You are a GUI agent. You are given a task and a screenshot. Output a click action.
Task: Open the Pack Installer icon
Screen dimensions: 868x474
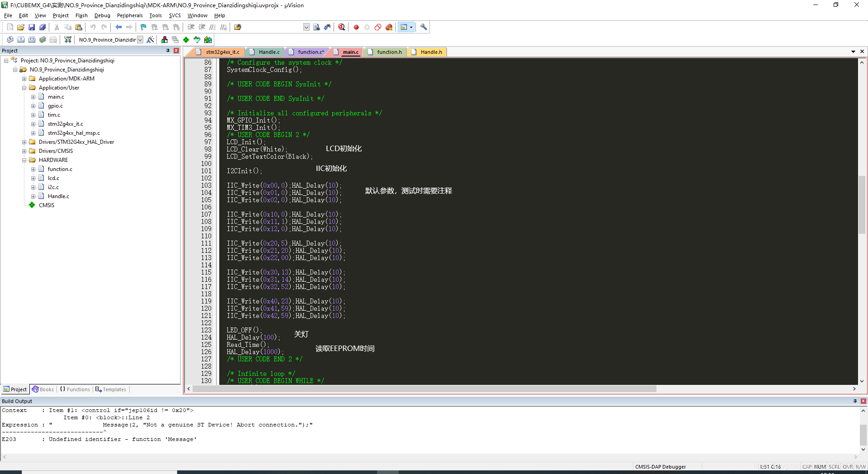coord(208,40)
